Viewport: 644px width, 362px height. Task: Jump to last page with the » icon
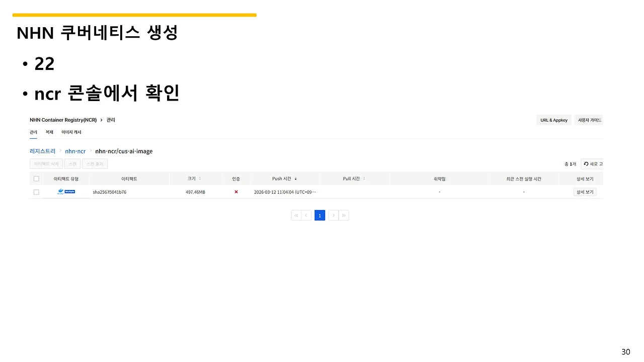(344, 215)
